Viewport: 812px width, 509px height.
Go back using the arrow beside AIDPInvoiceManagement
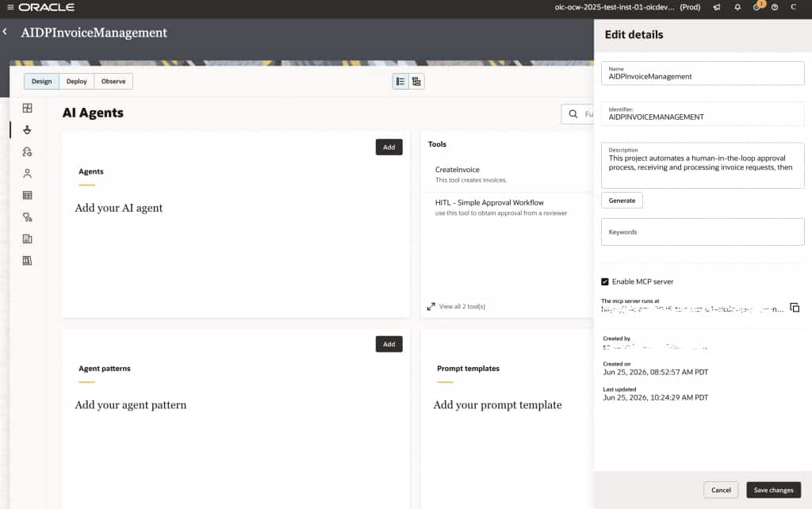coord(6,32)
